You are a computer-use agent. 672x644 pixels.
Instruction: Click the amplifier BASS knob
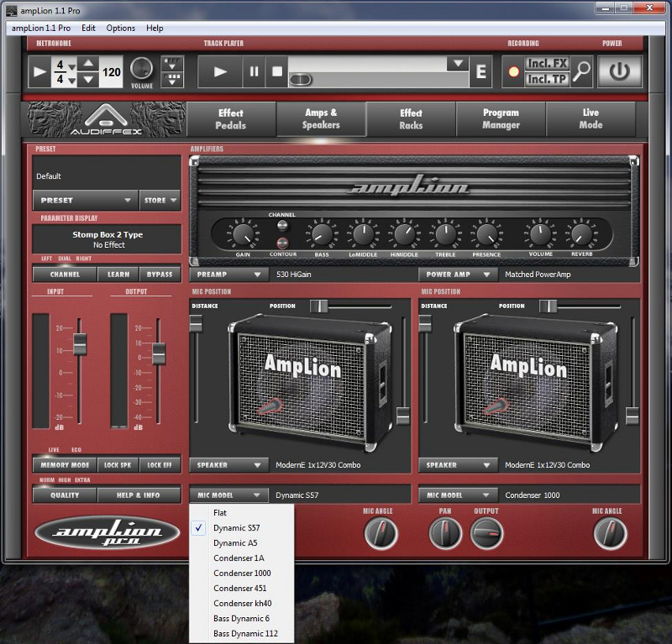click(x=322, y=234)
